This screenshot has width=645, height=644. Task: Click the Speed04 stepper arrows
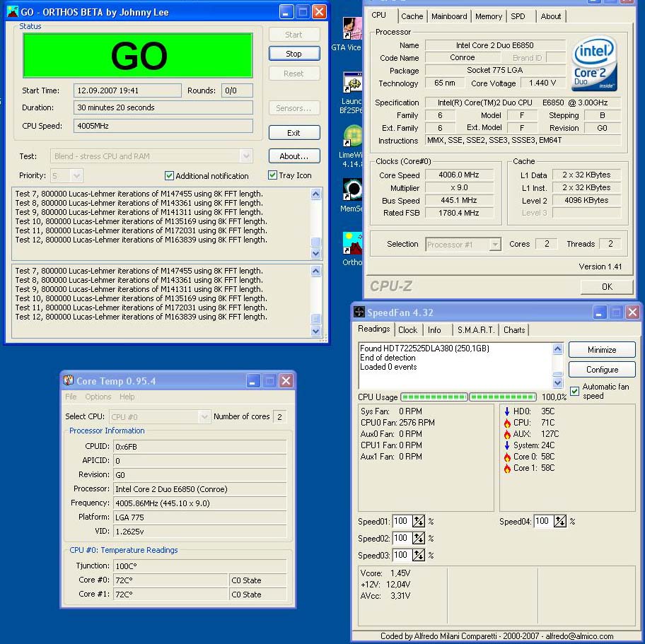coord(560,521)
